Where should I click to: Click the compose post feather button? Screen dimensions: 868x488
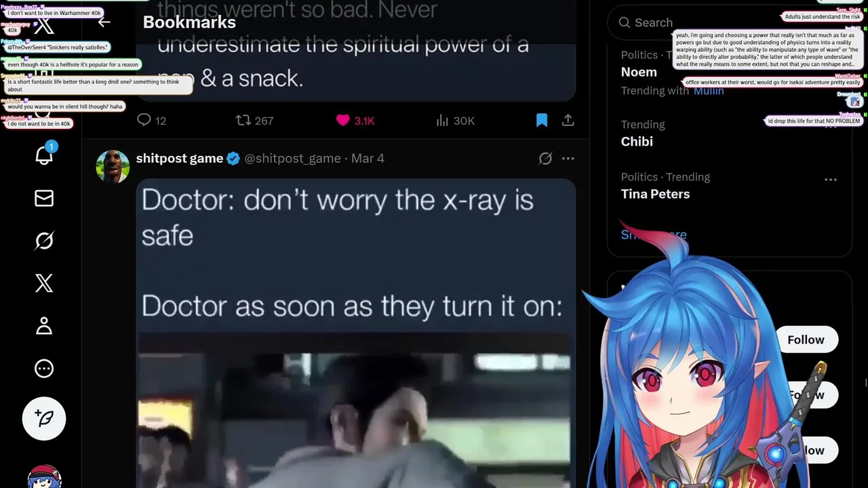44,418
